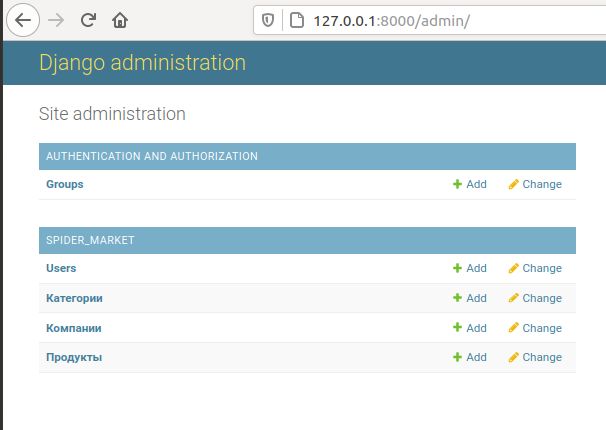Add a new Компании entry

[x=470, y=328]
